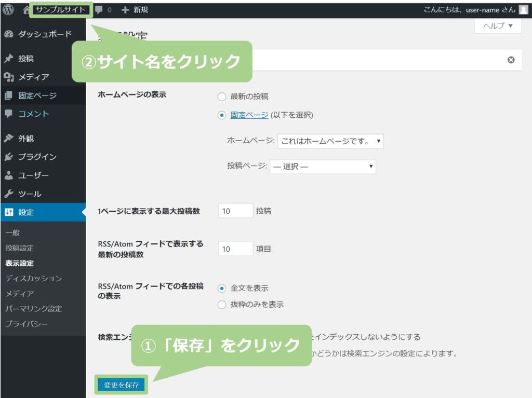
Task: Open ディスカッション settings submenu
Action: [33, 279]
